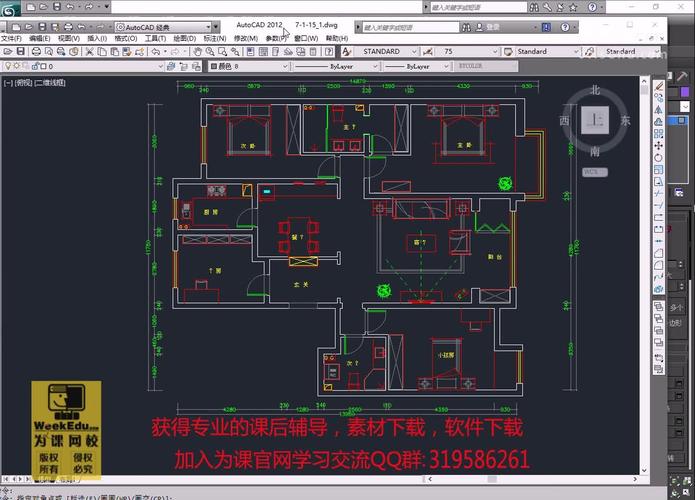Click 北 north on the ViewCube compass
This screenshot has height=500, width=695.
point(595,90)
